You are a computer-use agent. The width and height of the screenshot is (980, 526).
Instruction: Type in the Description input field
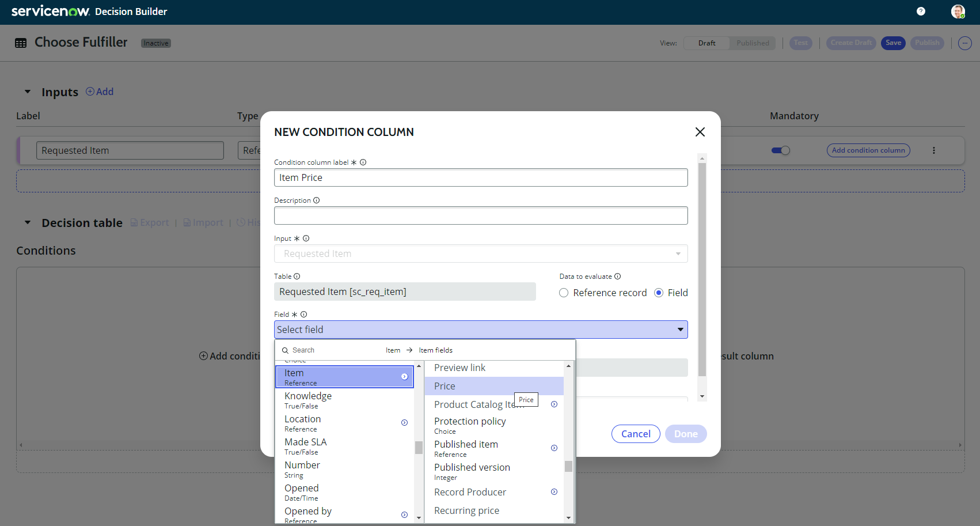tap(481, 215)
